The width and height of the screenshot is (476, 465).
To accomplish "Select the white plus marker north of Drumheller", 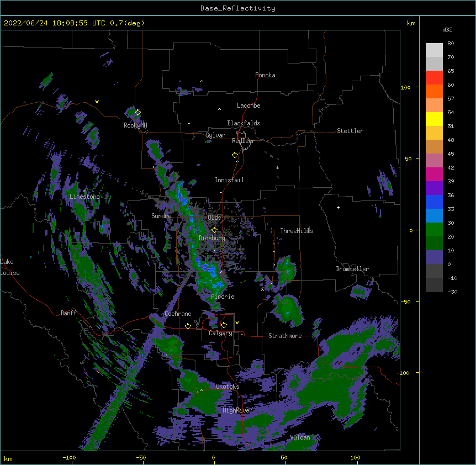I will [338, 207].
